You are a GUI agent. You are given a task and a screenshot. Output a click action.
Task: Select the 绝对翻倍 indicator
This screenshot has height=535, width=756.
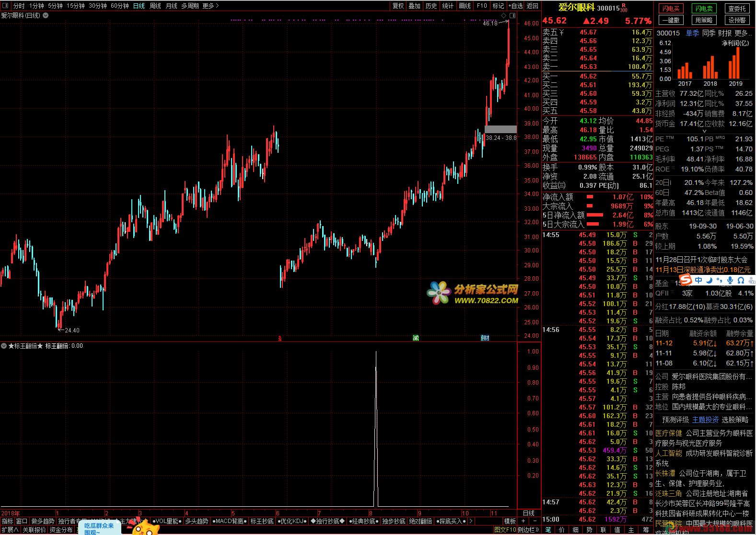click(x=421, y=521)
